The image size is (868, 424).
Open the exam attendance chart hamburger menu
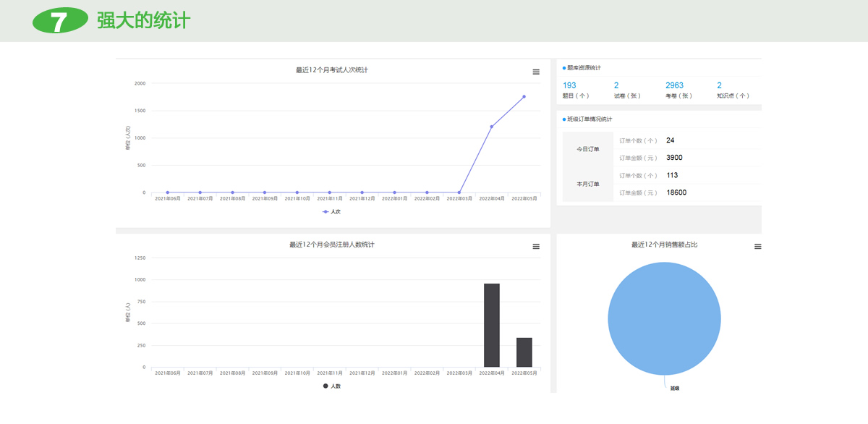click(536, 72)
